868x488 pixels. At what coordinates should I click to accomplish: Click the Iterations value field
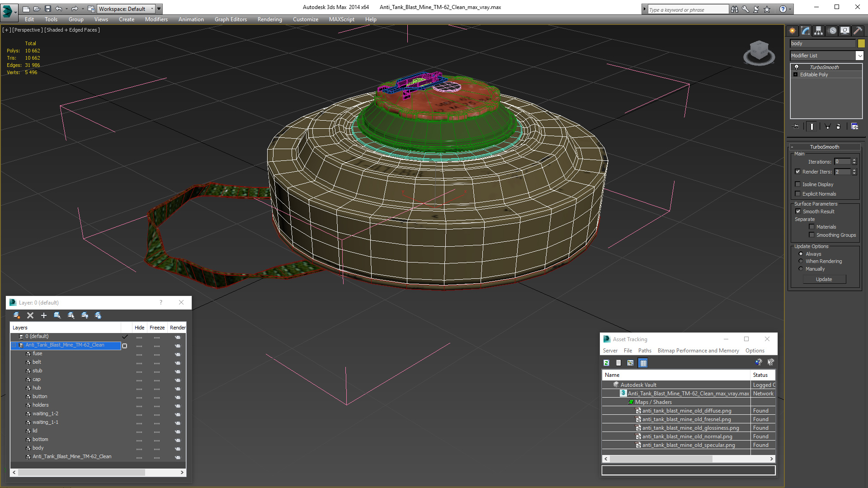842,162
